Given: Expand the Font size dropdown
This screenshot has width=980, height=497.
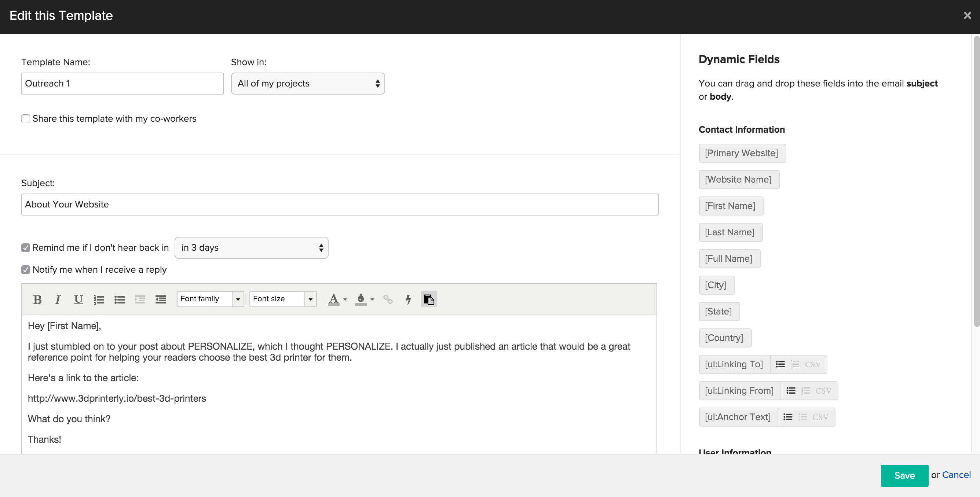Looking at the screenshot, I should point(283,299).
